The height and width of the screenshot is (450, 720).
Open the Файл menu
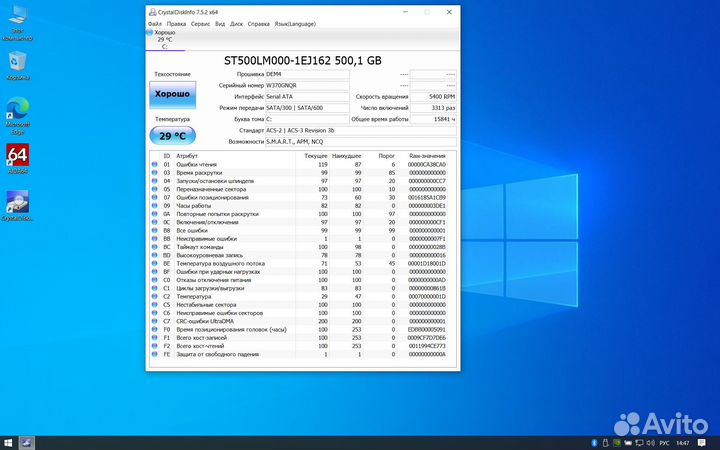point(155,24)
